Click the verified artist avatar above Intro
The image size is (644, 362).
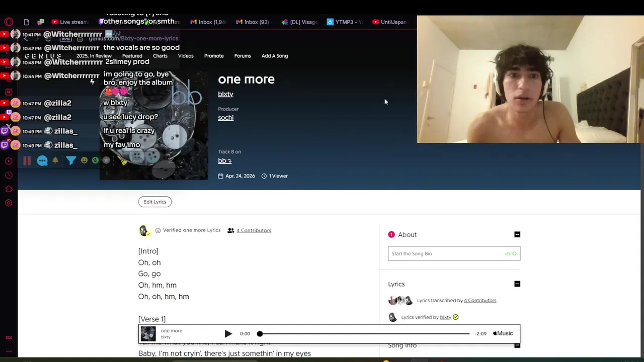(144, 230)
